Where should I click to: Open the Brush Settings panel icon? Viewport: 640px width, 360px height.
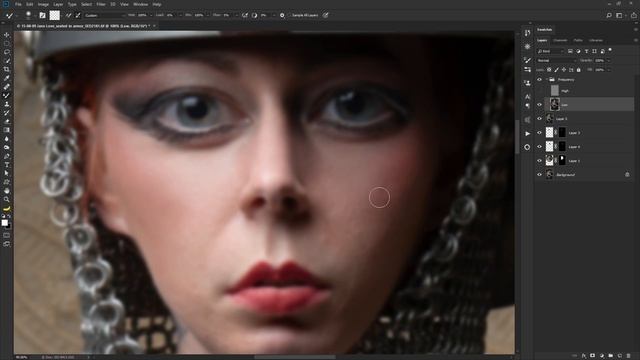pyautogui.click(x=527, y=60)
